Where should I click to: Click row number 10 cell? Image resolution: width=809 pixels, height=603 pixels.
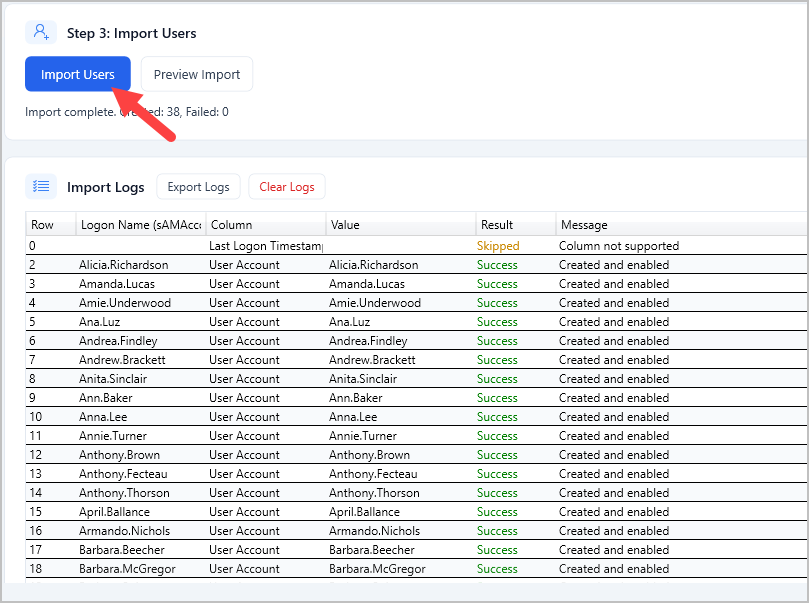(x=36, y=417)
